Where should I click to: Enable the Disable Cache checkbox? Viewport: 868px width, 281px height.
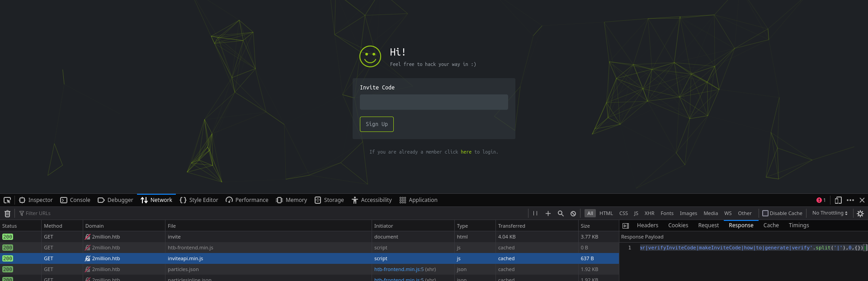point(765,213)
